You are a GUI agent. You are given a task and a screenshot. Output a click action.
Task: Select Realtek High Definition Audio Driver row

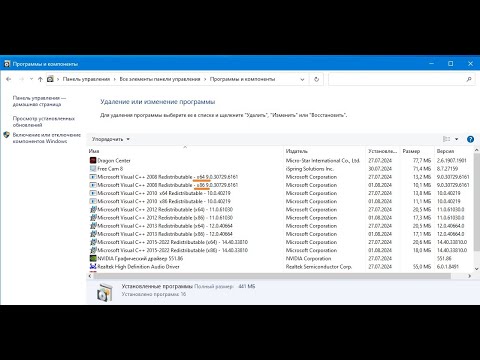coord(280,267)
